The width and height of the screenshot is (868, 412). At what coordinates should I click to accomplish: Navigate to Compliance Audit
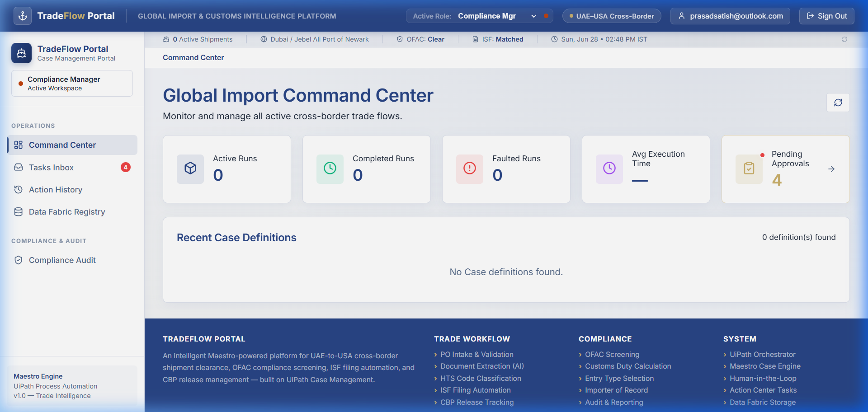(x=72, y=260)
